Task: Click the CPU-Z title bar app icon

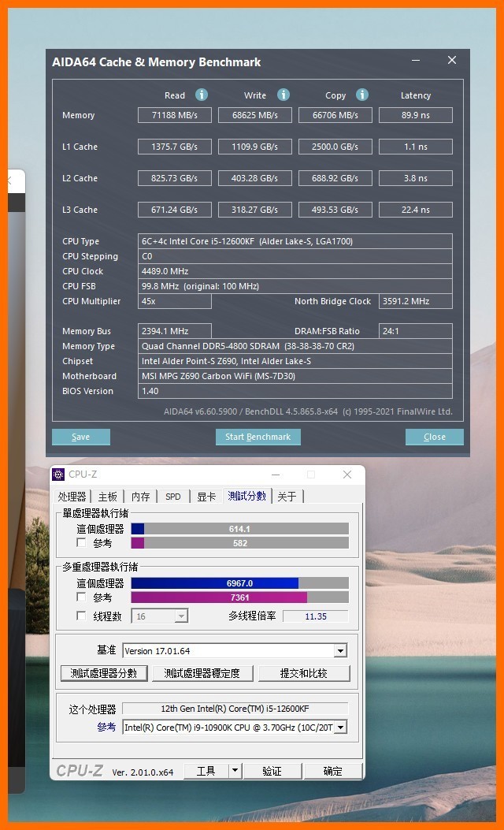Action: 58,475
